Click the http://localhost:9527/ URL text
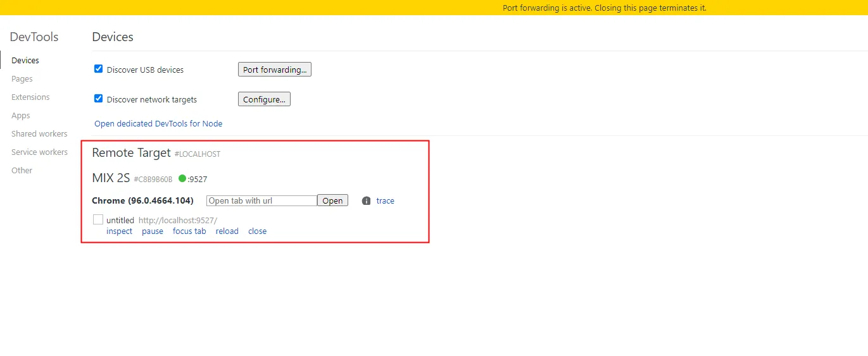The width and height of the screenshot is (868, 356). pos(178,221)
